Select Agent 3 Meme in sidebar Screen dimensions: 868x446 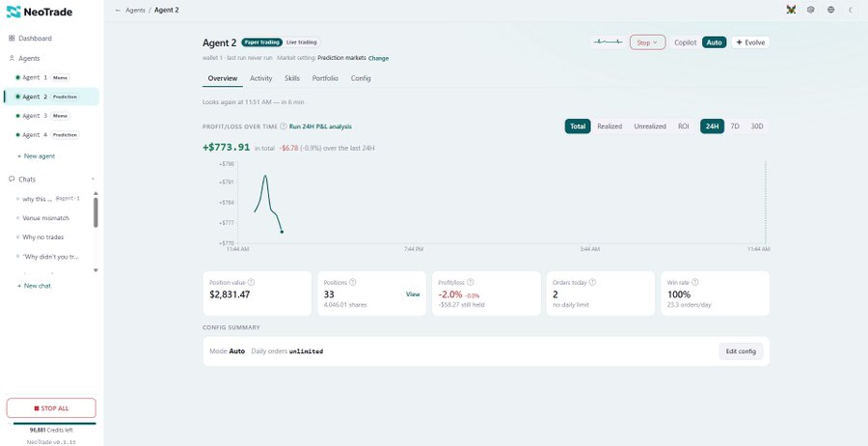[x=51, y=116]
